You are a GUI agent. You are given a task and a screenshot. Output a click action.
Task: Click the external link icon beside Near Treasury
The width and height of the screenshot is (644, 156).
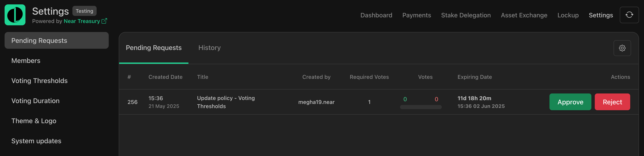tap(104, 21)
